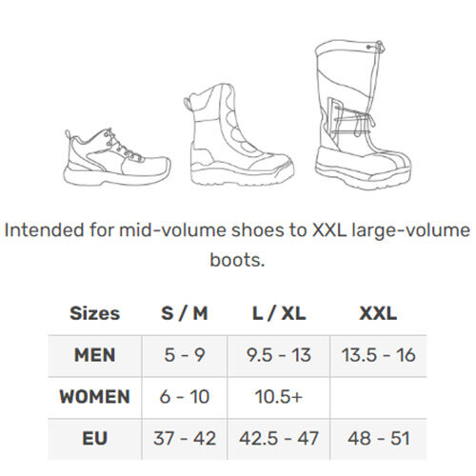Click the women's 10.5+ cell

[x=279, y=397]
